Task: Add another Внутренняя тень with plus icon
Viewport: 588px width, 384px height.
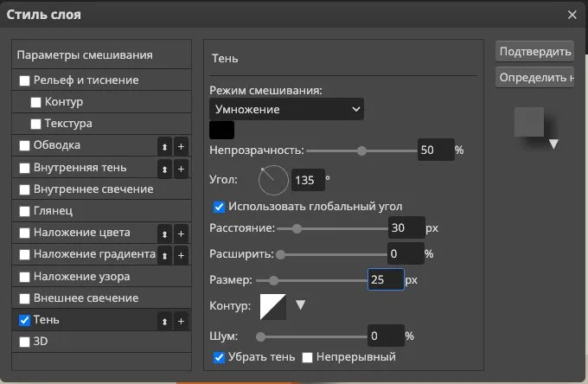Action: coord(181,169)
